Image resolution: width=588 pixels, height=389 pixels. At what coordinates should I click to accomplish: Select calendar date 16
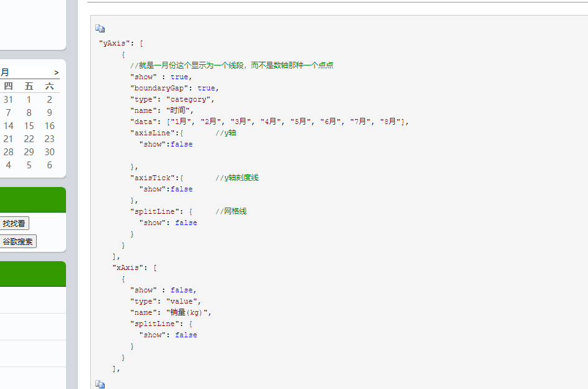tap(49, 126)
